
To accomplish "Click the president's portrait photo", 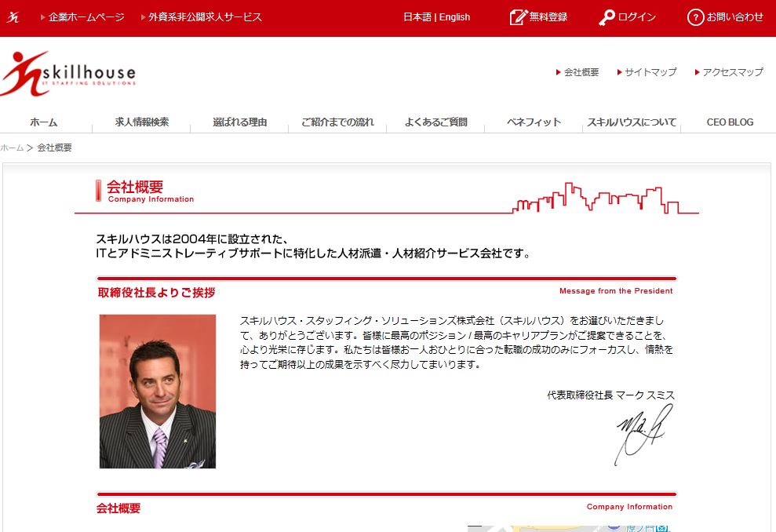I will [157, 391].
